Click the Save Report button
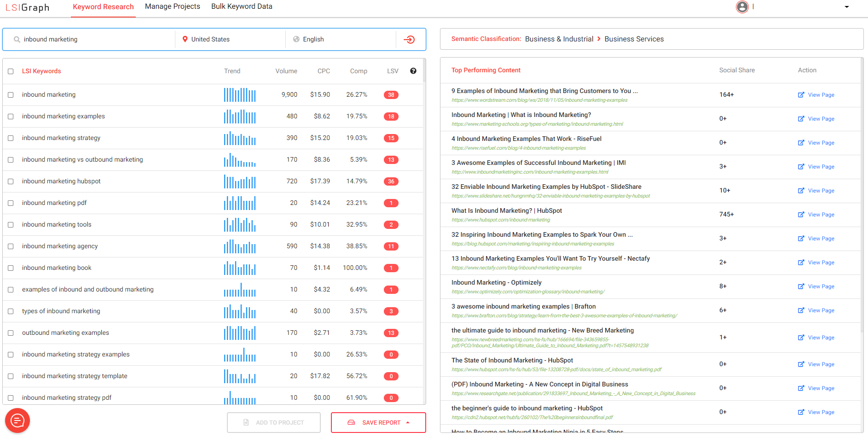This screenshot has height=438, width=868. point(378,422)
